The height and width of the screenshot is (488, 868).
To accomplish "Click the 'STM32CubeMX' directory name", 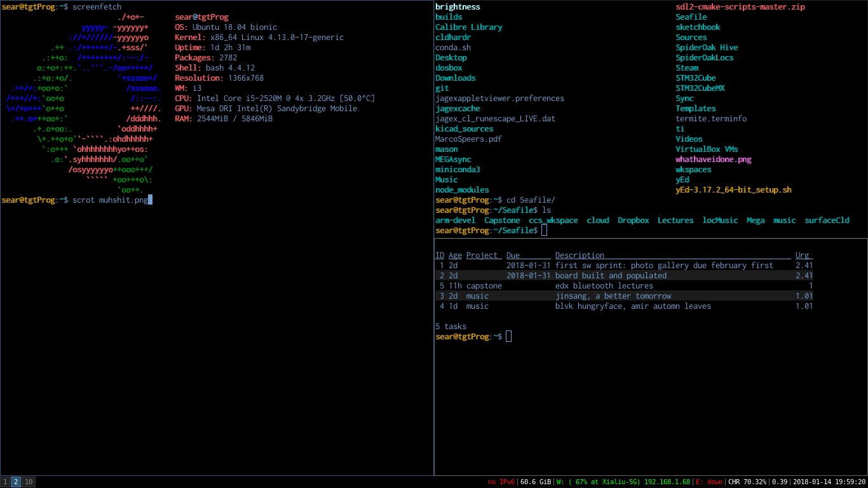I will (700, 88).
